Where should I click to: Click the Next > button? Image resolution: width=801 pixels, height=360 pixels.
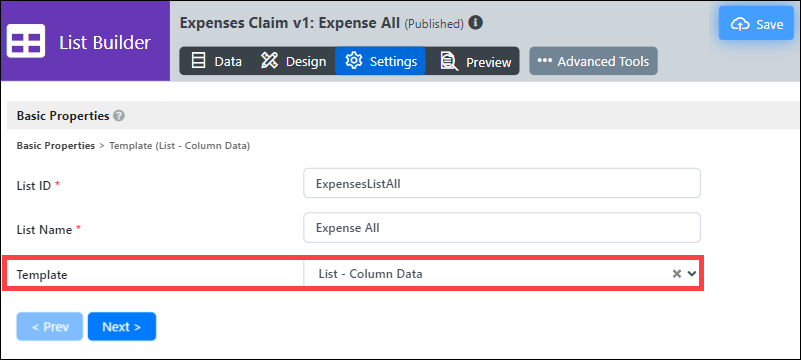(x=122, y=326)
